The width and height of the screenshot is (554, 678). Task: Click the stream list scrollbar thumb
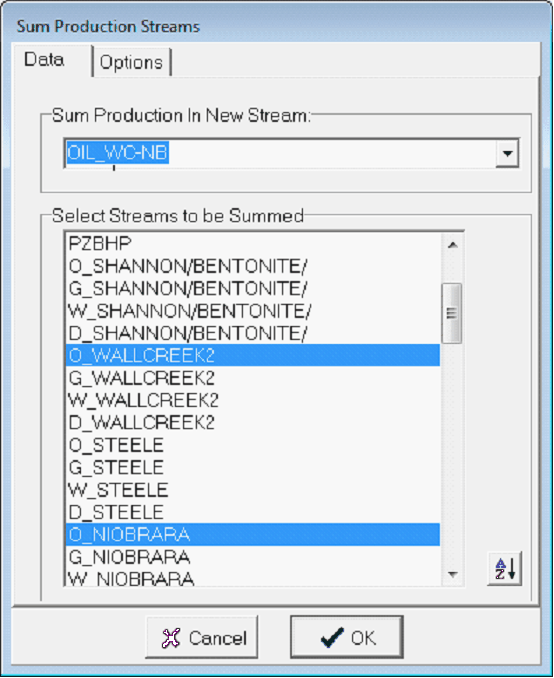pos(452,313)
